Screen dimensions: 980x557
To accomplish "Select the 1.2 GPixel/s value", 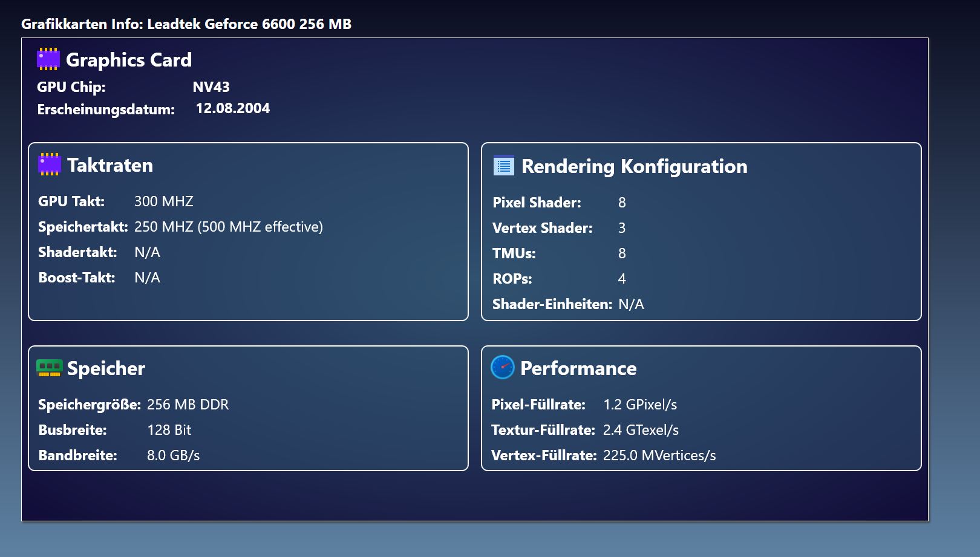I will tap(640, 405).
